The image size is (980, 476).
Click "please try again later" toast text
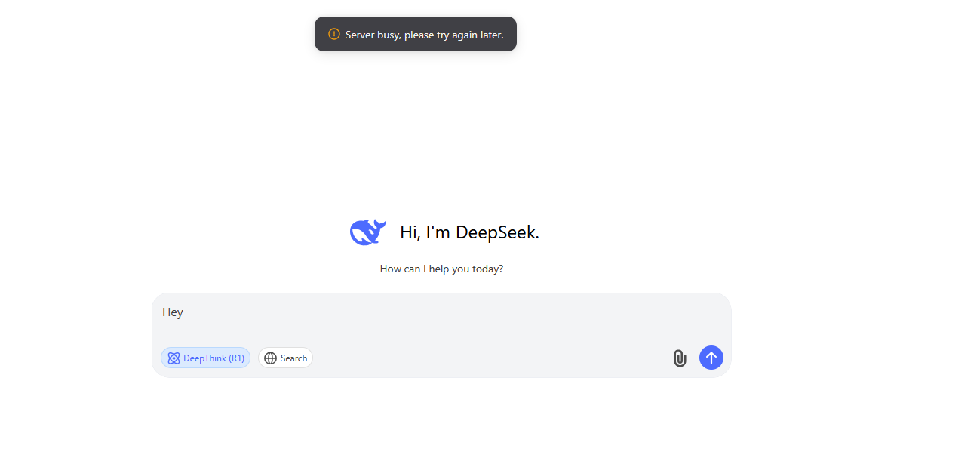452,35
